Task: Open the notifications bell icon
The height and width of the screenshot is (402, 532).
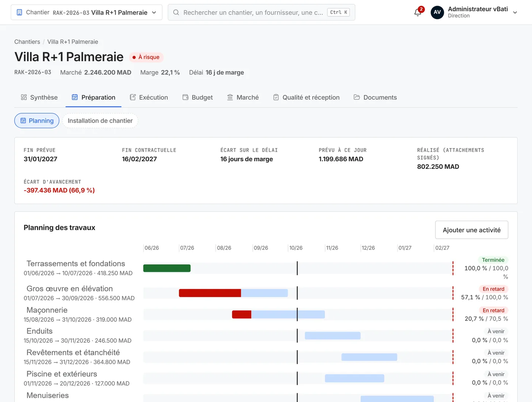Action: coord(418,13)
